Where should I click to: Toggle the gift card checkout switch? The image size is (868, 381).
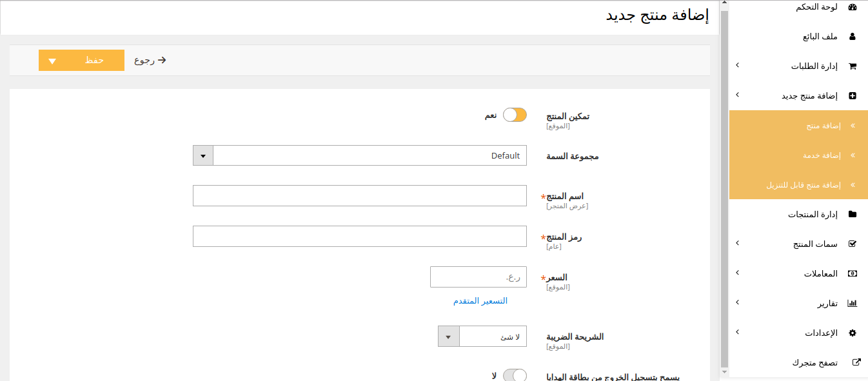(x=515, y=375)
